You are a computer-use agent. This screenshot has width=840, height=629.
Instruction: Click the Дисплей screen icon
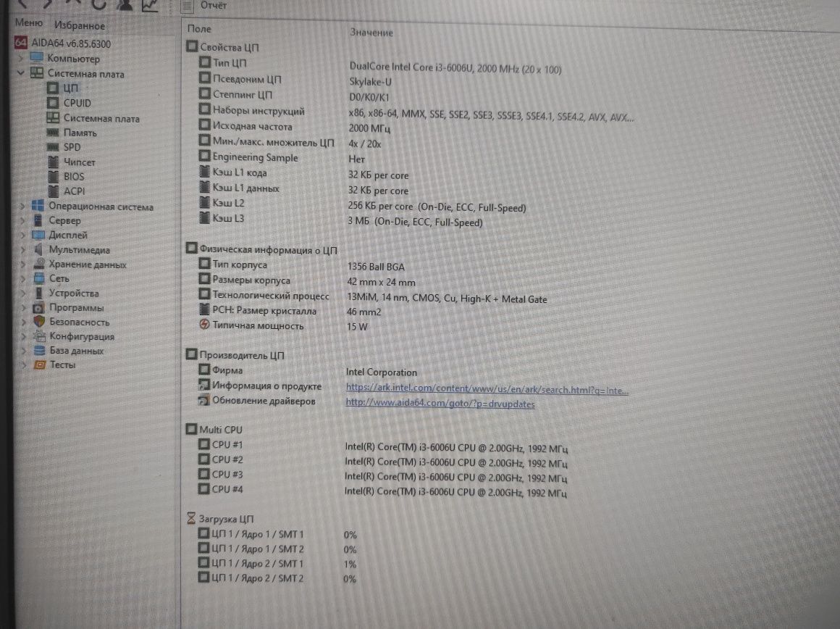click(38, 235)
